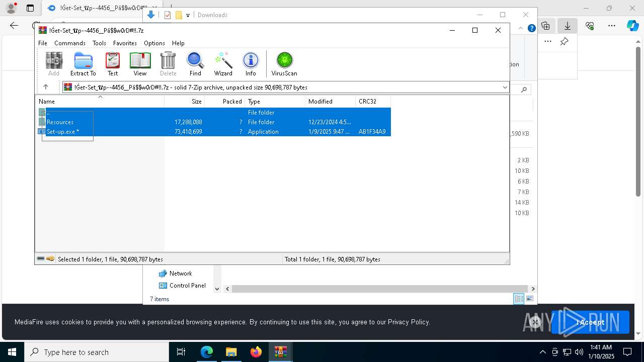Open the View tool in WinRAR
This screenshot has height=362, width=644.
tap(140, 64)
